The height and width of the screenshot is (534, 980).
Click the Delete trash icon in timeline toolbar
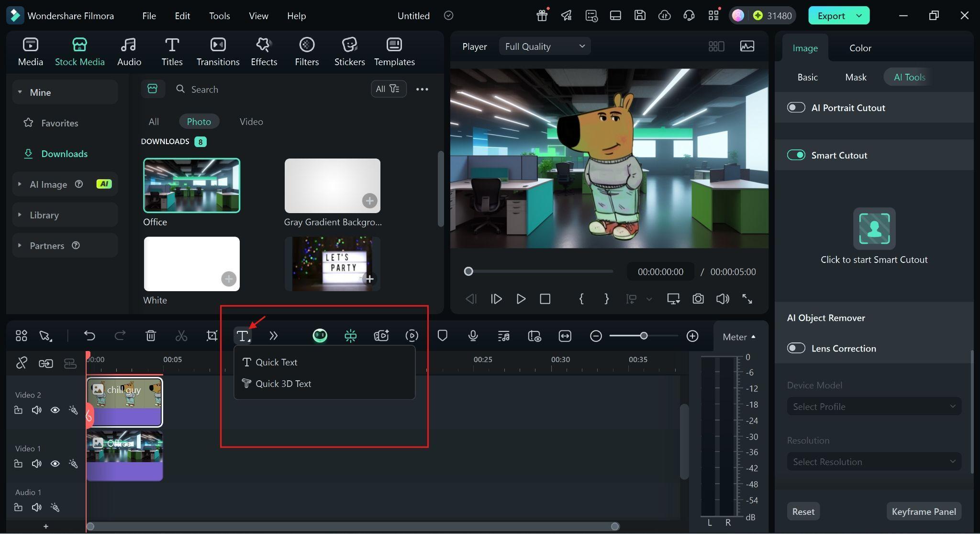coord(151,336)
